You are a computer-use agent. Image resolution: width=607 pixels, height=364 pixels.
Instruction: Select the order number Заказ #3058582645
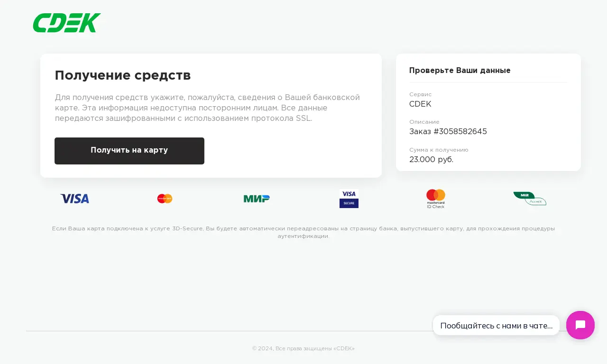448,131
